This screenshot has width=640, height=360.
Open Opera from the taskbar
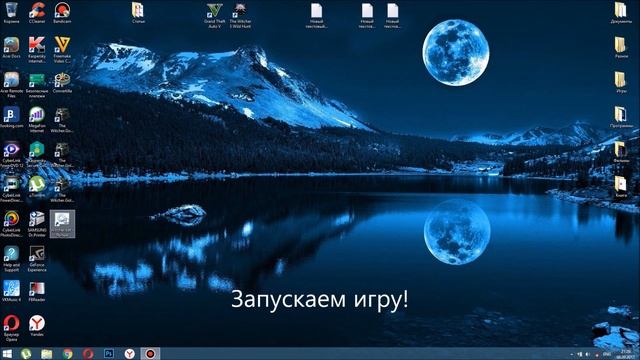pos(88,354)
